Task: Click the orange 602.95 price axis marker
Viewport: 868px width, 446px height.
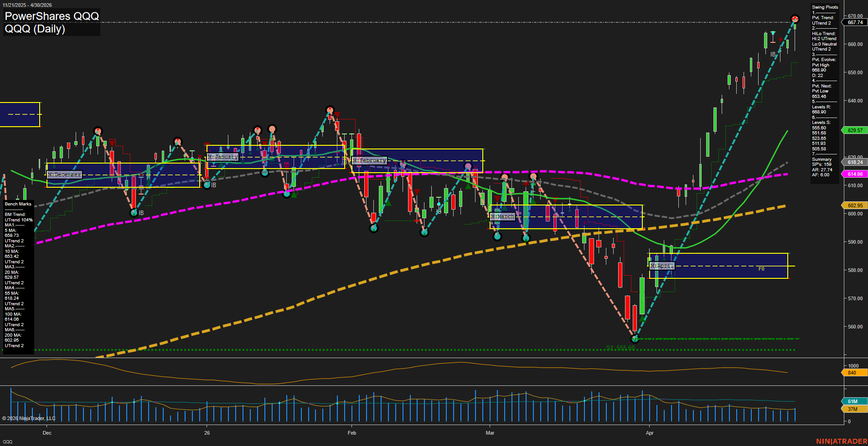Action: tap(855, 205)
